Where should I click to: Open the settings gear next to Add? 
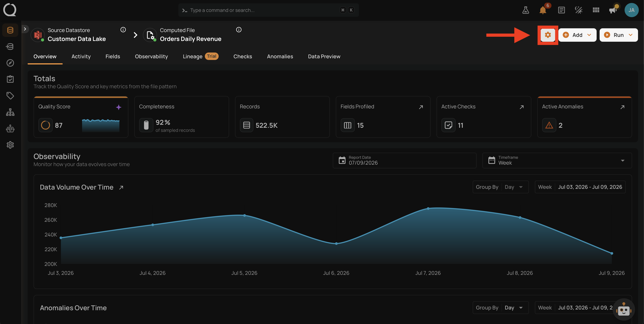point(548,35)
